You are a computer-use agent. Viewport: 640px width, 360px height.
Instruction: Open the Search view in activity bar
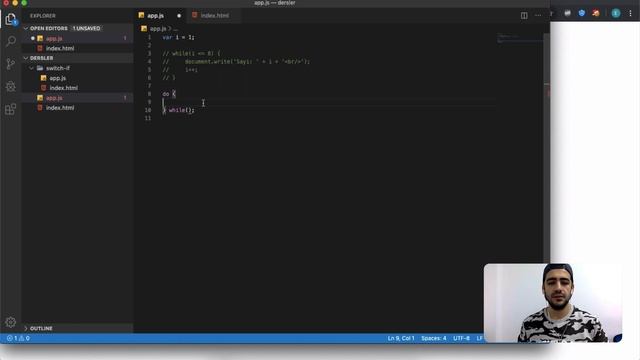(x=11, y=41)
